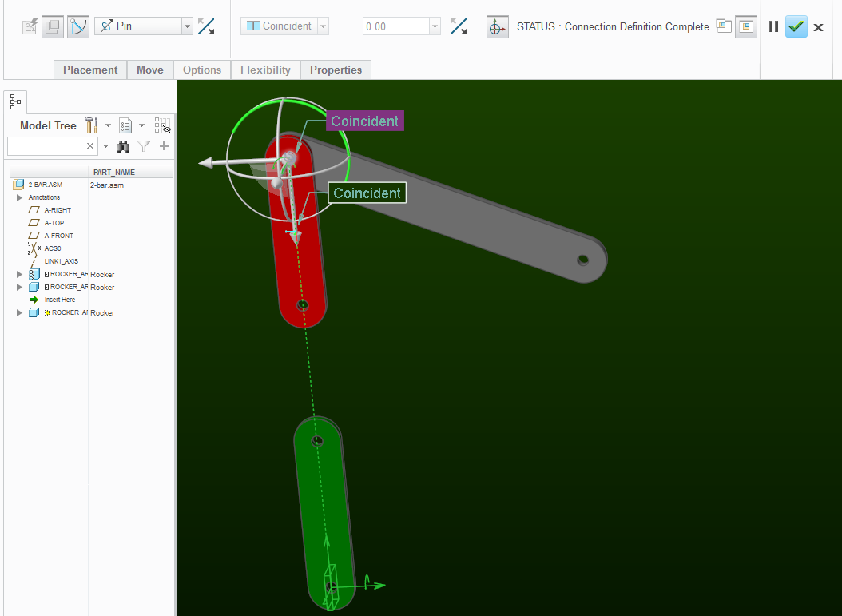Click the convert constraints to mechanism connection icon
This screenshot has width=842, height=616.
tap(30, 26)
